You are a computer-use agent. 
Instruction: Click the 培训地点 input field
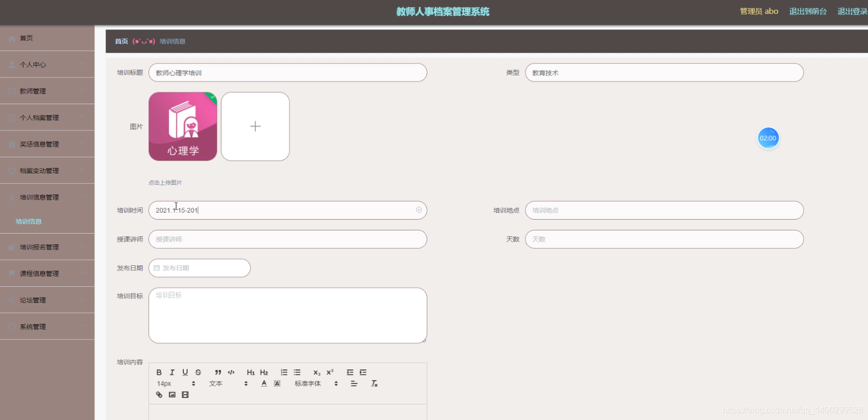coord(664,210)
